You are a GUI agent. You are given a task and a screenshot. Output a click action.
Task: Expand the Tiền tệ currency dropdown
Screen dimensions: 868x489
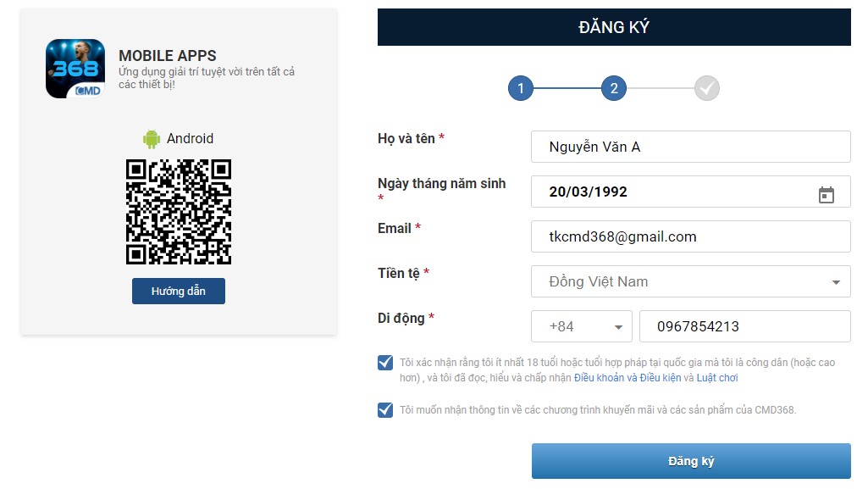click(690, 282)
